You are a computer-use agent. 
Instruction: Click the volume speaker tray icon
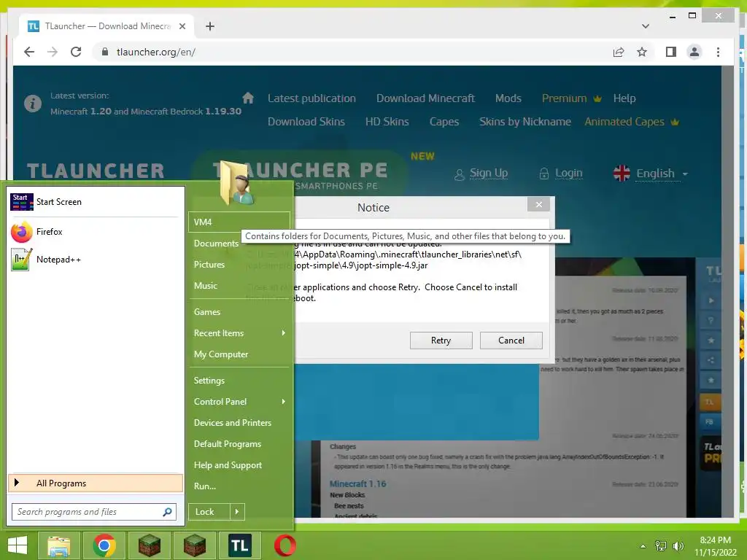coord(678,545)
